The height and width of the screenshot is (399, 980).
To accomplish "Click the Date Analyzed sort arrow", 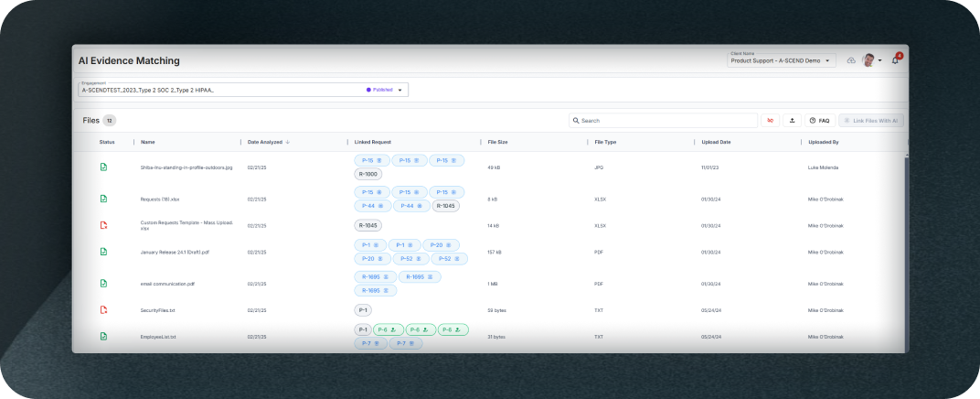I will (x=287, y=142).
